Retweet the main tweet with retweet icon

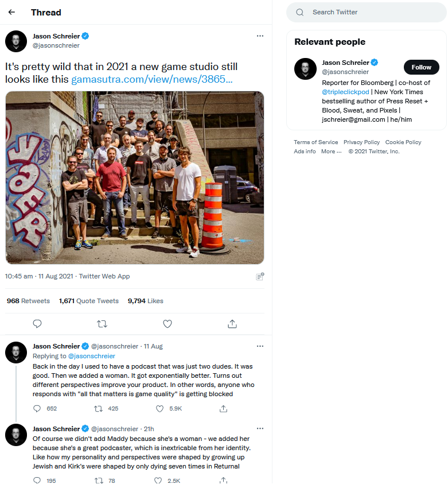[x=102, y=324]
